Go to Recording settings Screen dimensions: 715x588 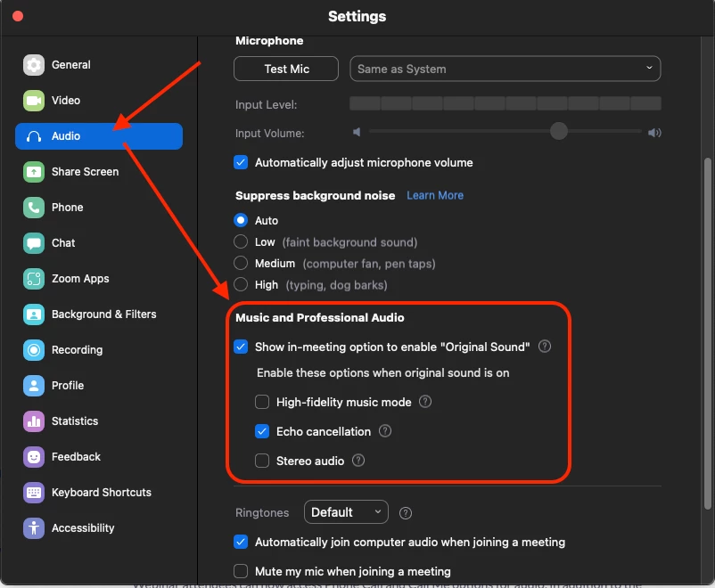tap(99, 350)
